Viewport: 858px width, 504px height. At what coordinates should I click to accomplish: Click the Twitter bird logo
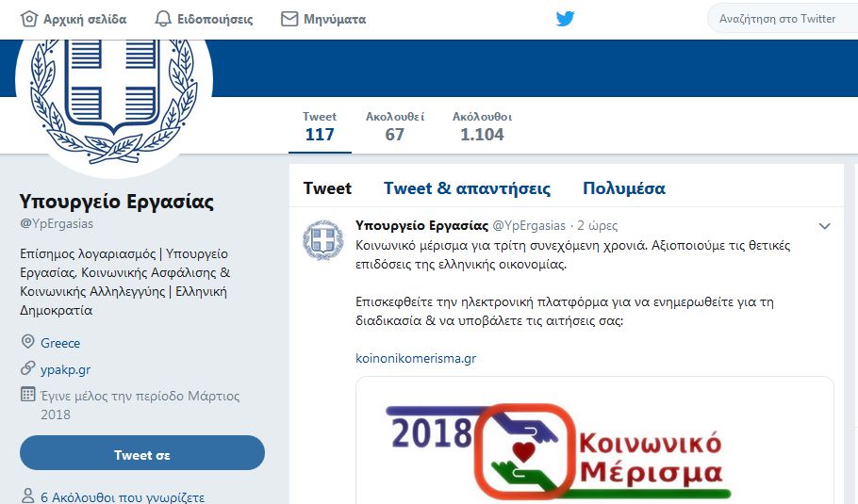click(566, 19)
